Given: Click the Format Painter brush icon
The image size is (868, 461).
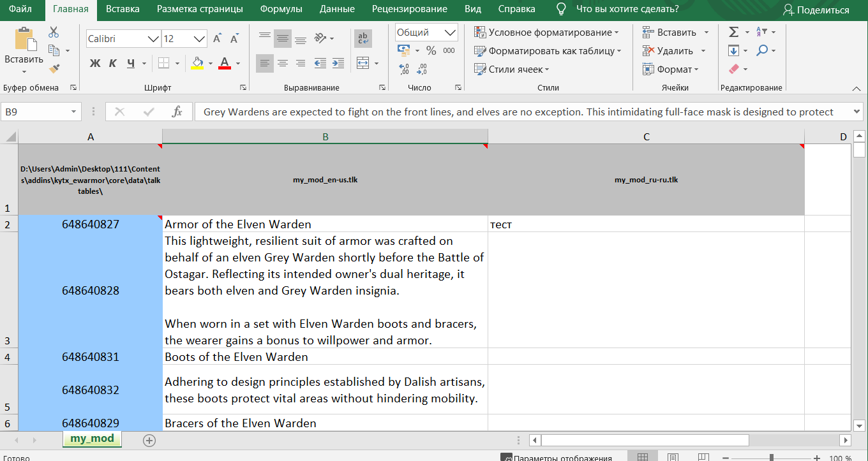Looking at the screenshot, I should point(54,68).
